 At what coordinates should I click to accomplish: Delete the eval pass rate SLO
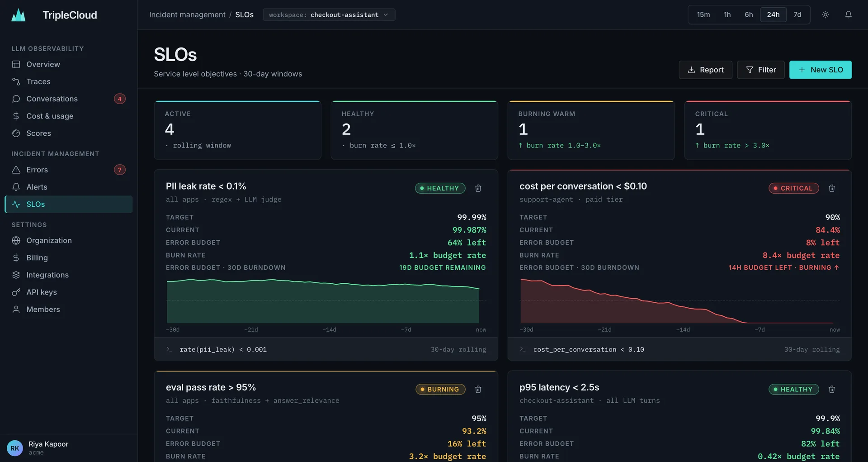click(478, 389)
